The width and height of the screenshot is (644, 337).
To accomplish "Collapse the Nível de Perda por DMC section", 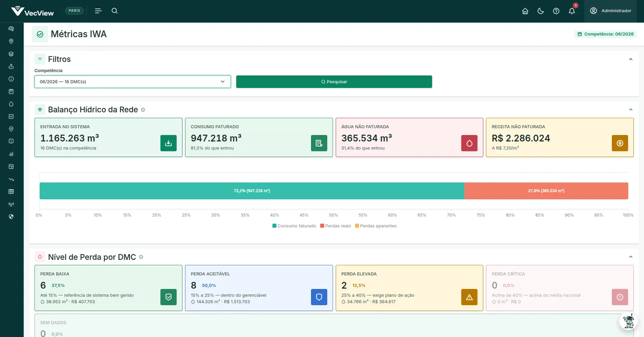I will (x=631, y=257).
